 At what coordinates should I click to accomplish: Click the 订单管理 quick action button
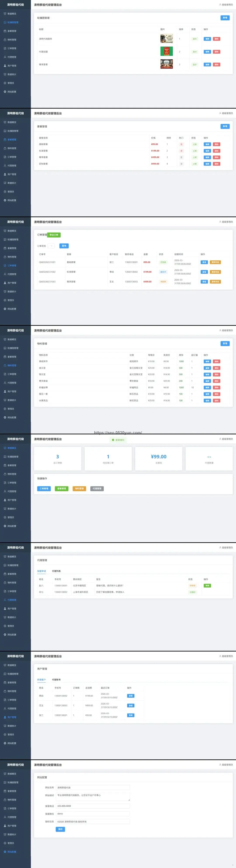click(x=44, y=489)
